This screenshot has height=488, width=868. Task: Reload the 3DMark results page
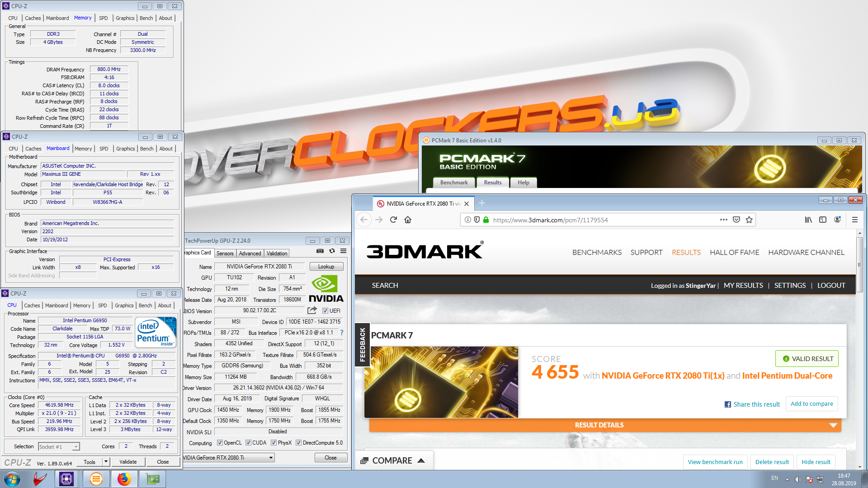[393, 220]
